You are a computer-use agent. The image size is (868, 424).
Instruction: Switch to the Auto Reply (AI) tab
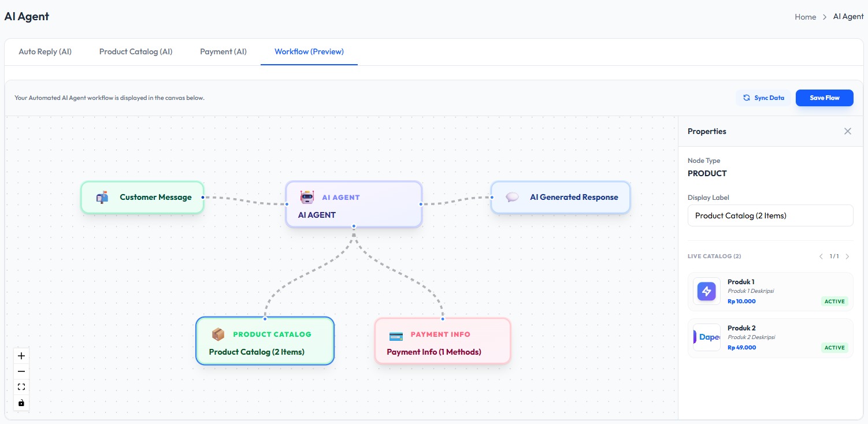[x=45, y=51]
